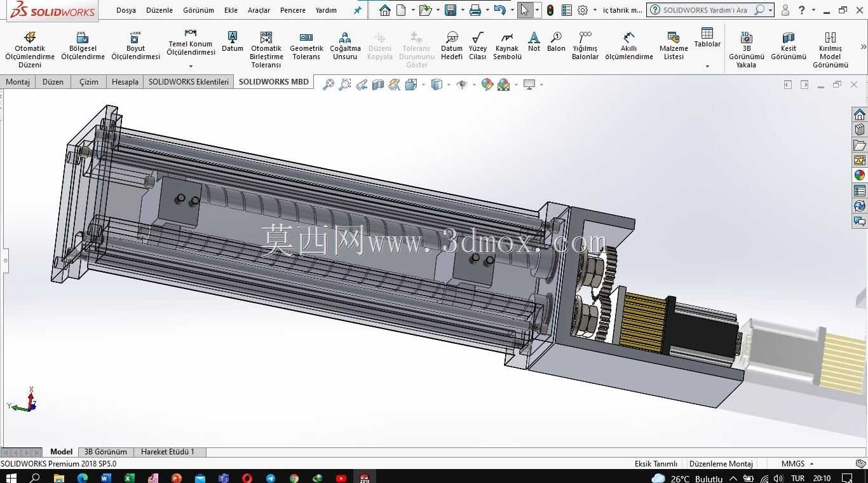The width and height of the screenshot is (868, 483).
Task: Create a Kesit Görünümü
Action: point(789,46)
